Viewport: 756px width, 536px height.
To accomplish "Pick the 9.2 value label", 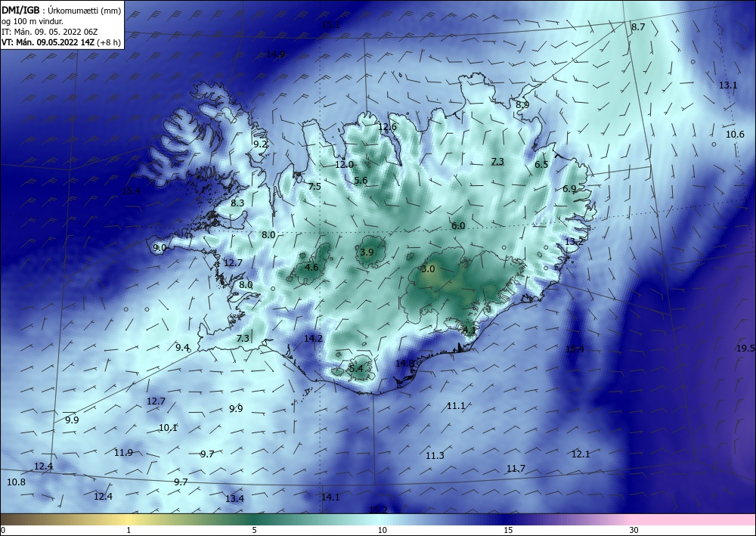I will (260, 144).
